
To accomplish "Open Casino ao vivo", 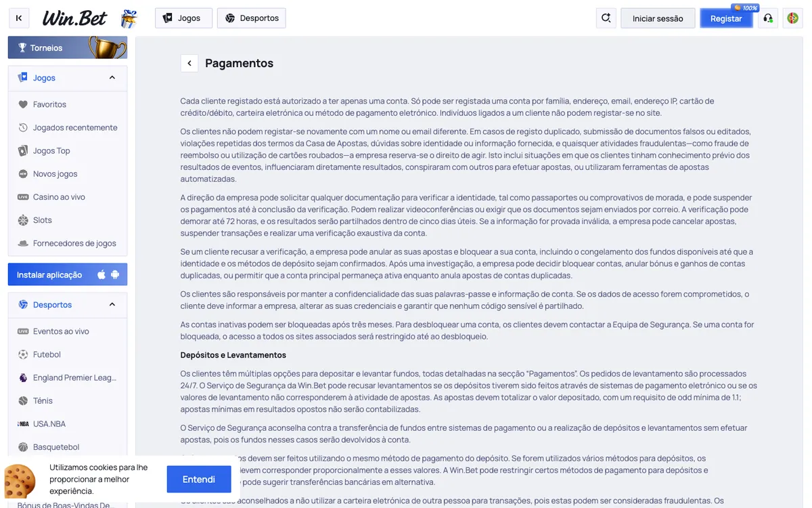I will click(59, 196).
